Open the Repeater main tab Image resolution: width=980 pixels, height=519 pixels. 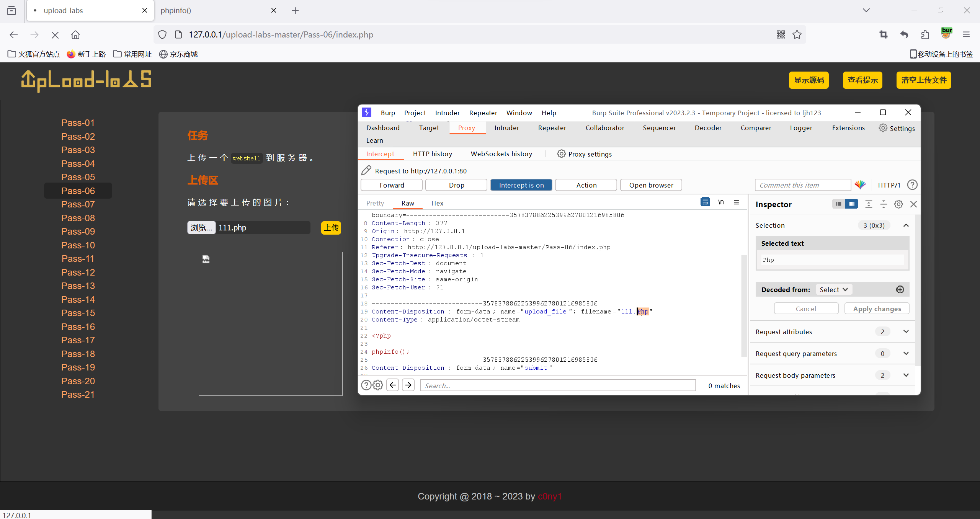552,128
